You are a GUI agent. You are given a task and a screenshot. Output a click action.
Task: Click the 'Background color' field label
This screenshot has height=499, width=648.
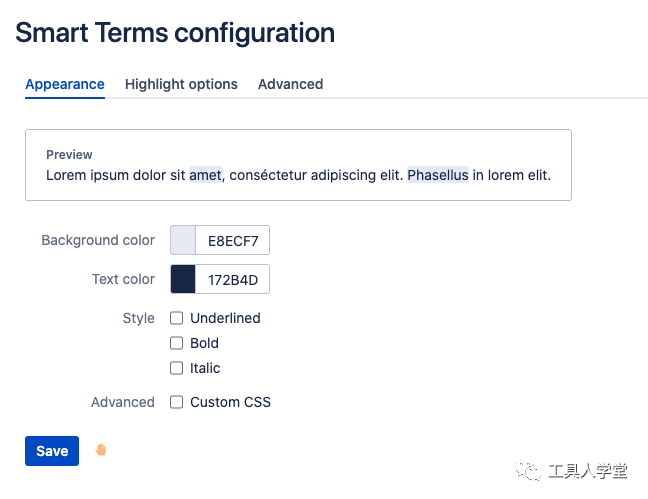98,240
